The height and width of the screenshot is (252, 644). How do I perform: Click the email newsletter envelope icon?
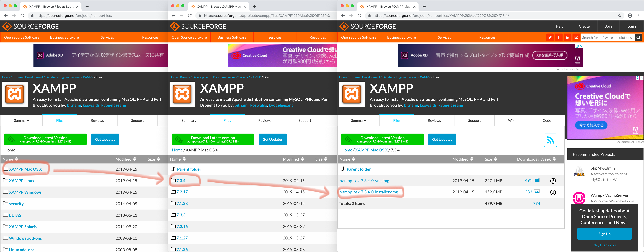(x=576, y=38)
